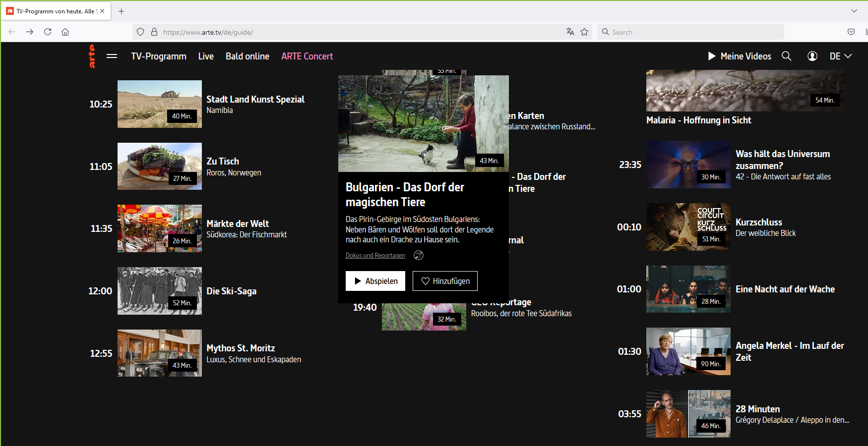This screenshot has height=446, width=868.
Task: Open the Stadt Land Kunst Spezial thumbnail
Action: (x=160, y=104)
